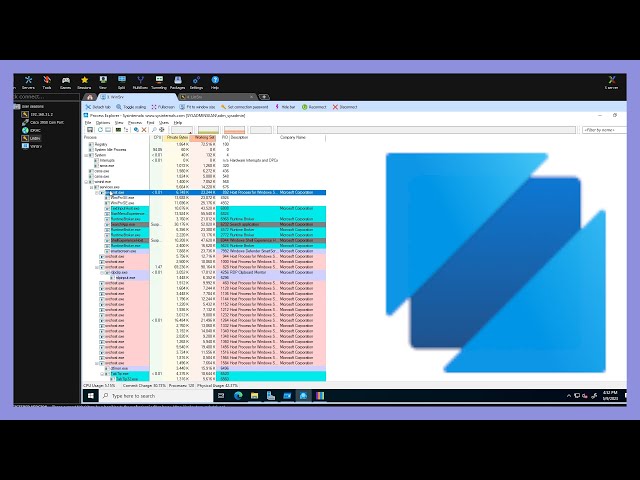Click the Save icon in Process Explorer toolbar

pos(90,130)
